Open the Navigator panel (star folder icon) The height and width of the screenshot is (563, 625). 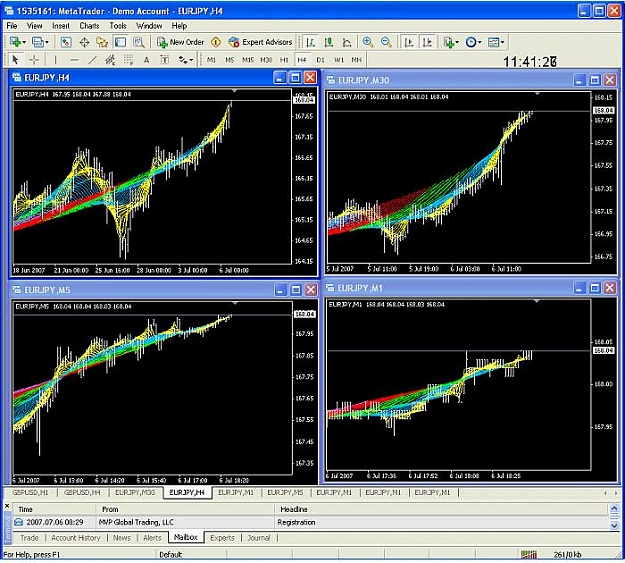[102, 42]
